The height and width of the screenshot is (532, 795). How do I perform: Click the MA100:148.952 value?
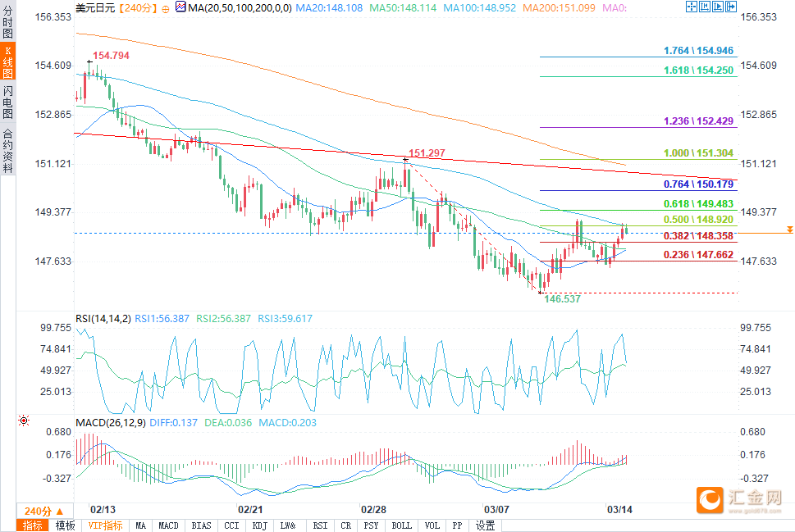(x=480, y=8)
